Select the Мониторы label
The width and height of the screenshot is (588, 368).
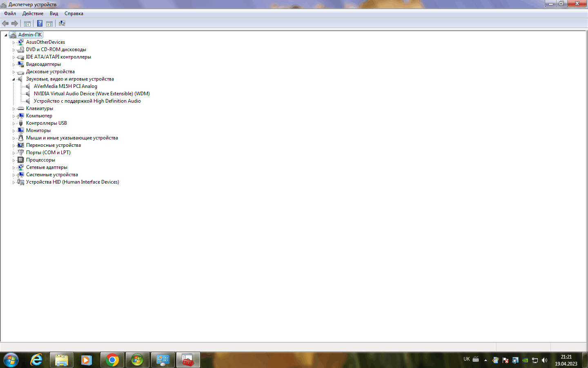click(38, 130)
